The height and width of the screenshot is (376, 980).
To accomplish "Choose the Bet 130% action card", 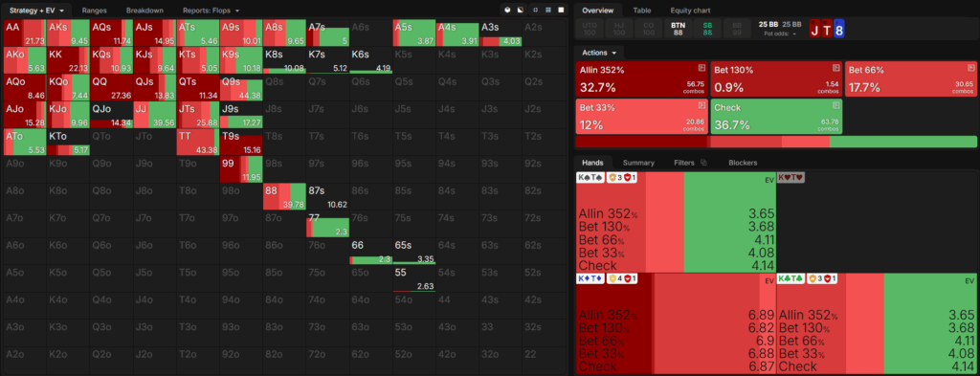I will pyautogui.click(x=776, y=78).
